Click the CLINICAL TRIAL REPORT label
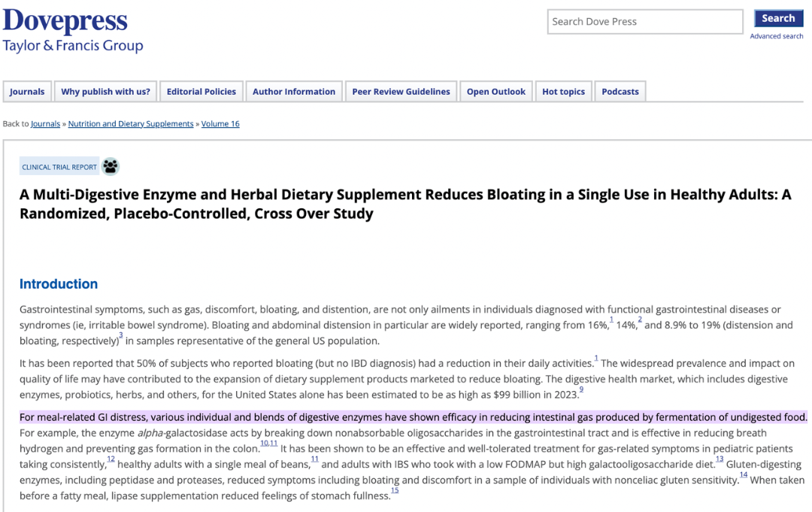Viewport: 812px width, 512px height. click(59, 167)
